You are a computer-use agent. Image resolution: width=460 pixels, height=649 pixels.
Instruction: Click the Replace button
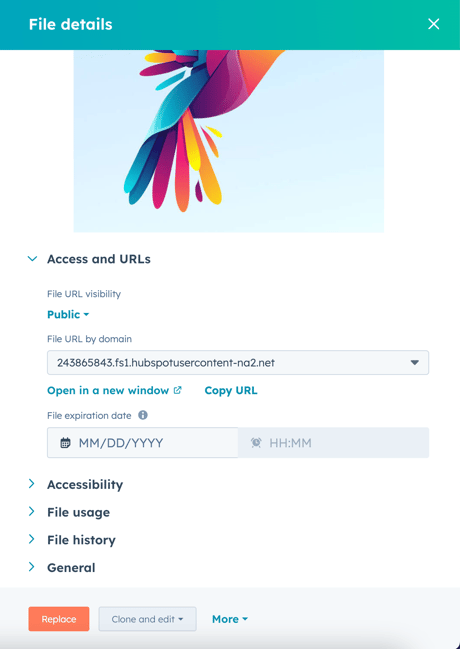(59, 619)
